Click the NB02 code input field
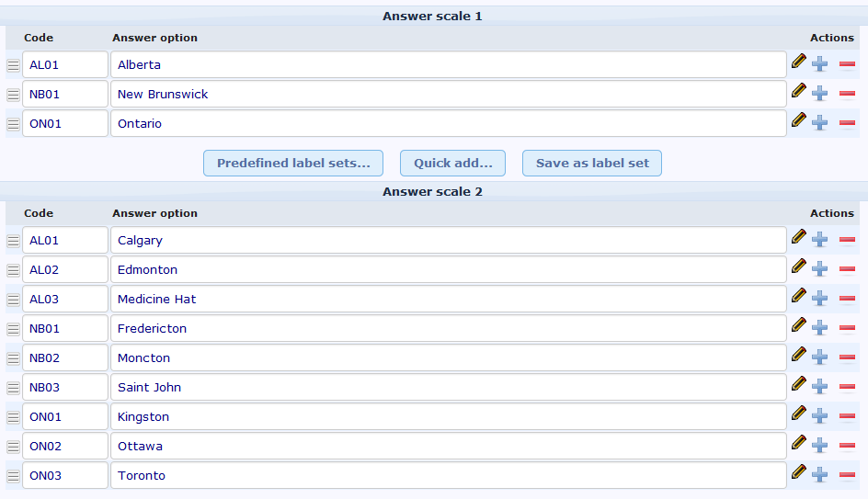This screenshot has width=868, height=499. tap(64, 358)
